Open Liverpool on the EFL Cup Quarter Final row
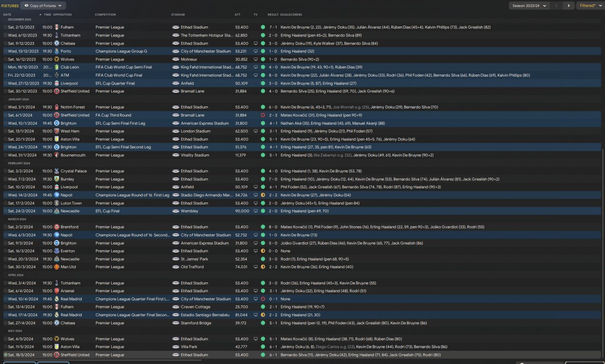 click(x=69, y=84)
